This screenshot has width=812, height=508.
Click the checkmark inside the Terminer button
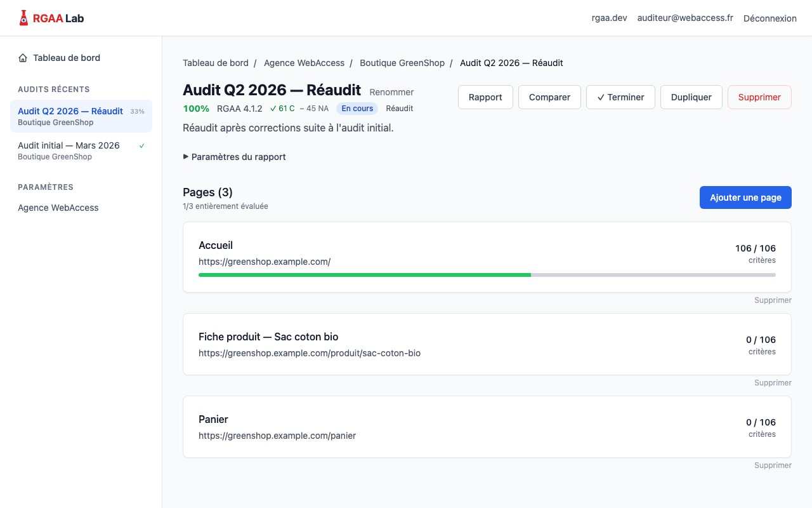click(600, 97)
